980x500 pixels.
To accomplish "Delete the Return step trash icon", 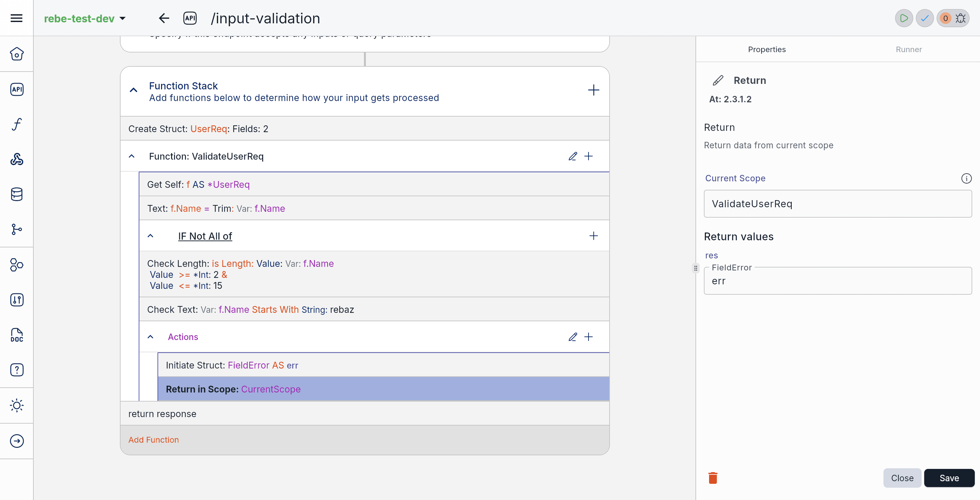I will (x=713, y=478).
